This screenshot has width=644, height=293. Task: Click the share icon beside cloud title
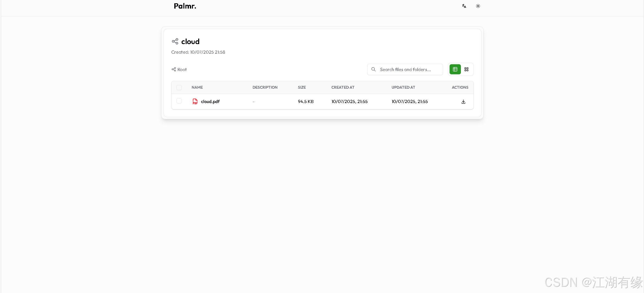(175, 41)
